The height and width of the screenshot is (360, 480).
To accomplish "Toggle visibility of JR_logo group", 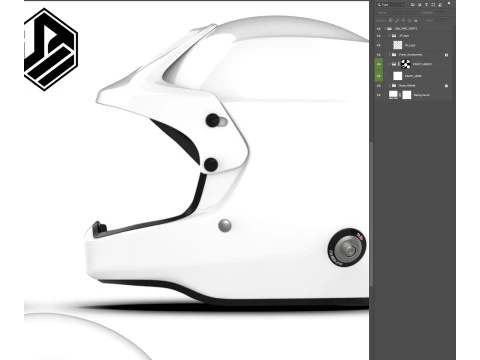I will point(379,36).
